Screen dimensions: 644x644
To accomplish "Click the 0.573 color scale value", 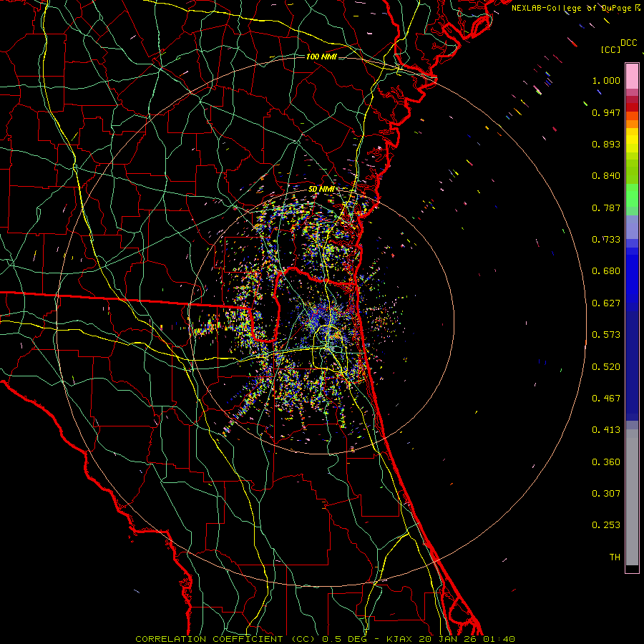I will pos(606,335).
